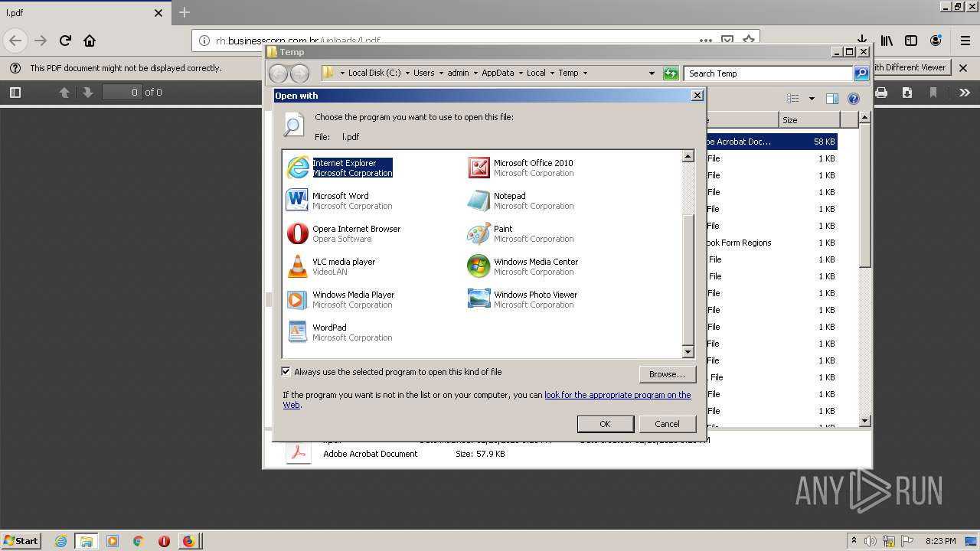The width and height of the screenshot is (980, 551).
Task: Choose Microsoft Word to open file
Action: click(341, 201)
